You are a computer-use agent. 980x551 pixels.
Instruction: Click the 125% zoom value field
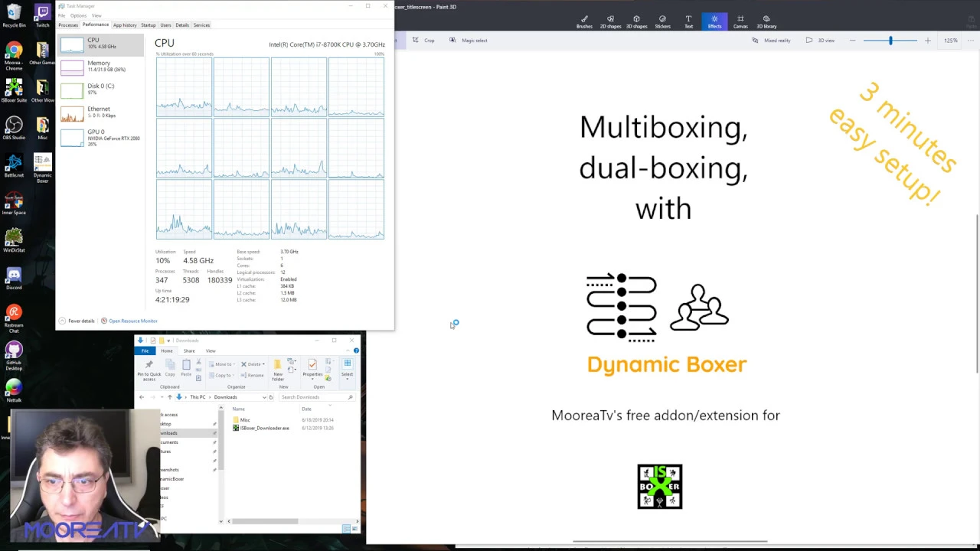(951, 41)
